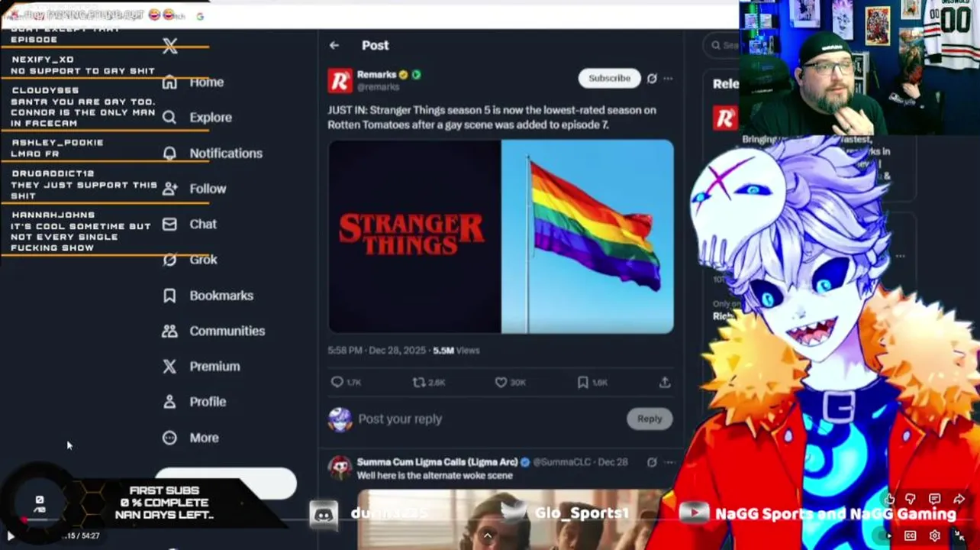Open the Follow section in sidebar
The image size is (980, 550).
[194, 189]
